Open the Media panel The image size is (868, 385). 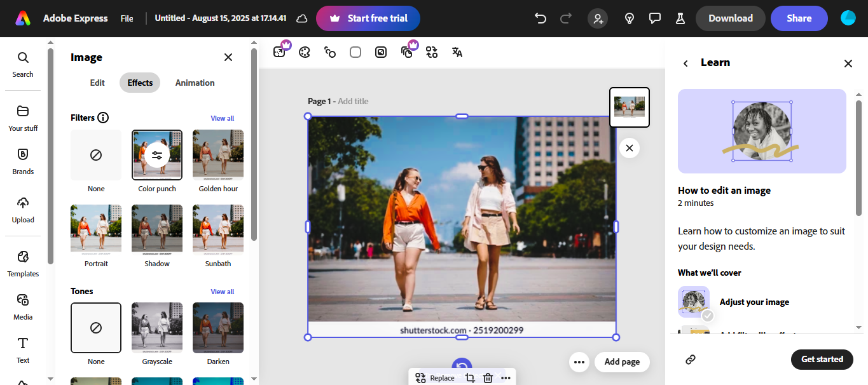[x=23, y=307]
